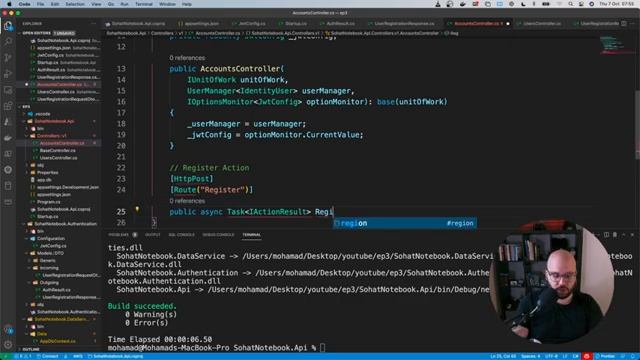Open the Code menu

[x=24, y=4]
